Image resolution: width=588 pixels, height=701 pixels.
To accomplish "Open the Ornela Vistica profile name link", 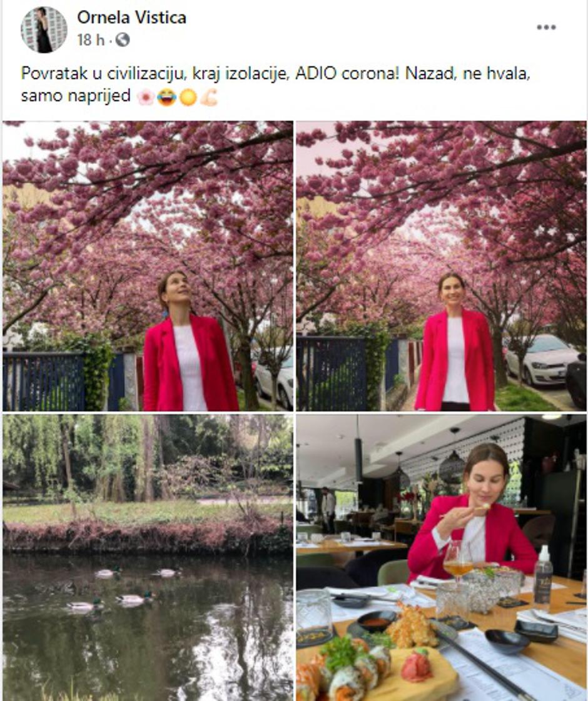I will [131, 18].
